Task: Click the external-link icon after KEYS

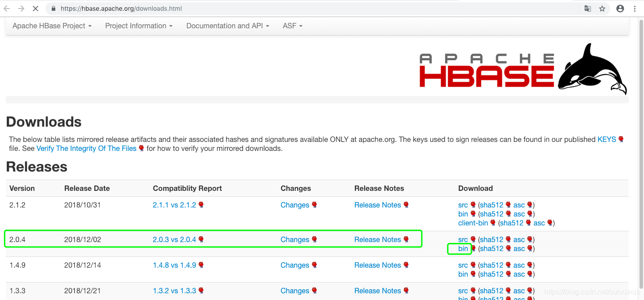Action: (x=621, y=139)
